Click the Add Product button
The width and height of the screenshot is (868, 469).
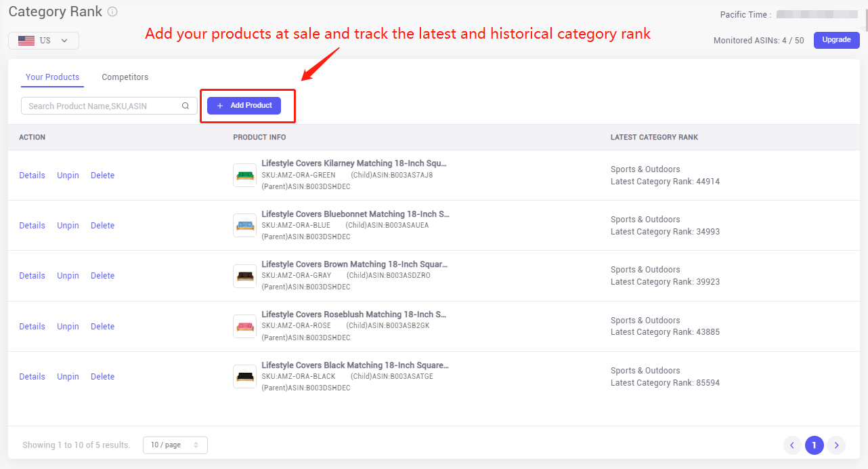(244, 106)
